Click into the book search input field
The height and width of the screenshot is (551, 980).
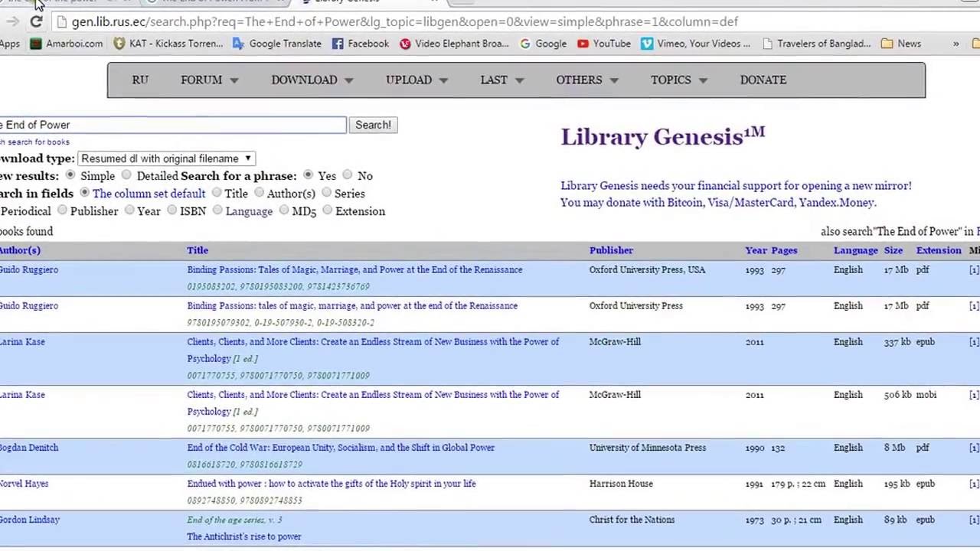point(173,125)
